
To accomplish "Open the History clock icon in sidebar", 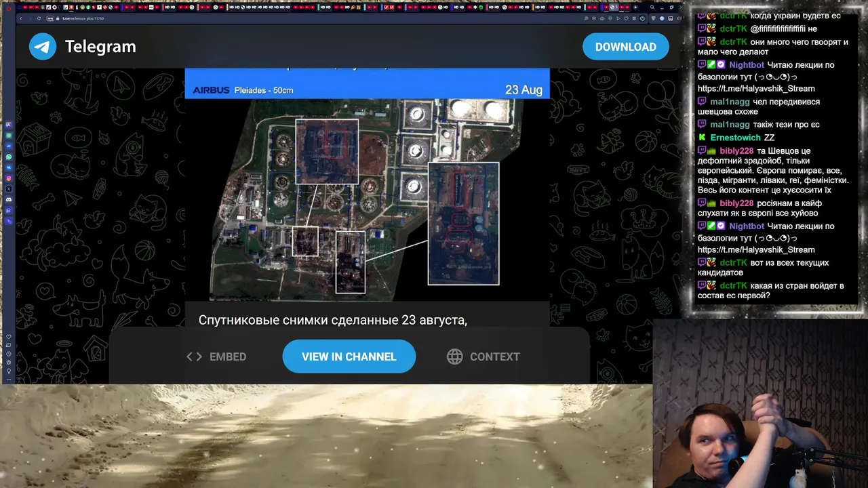I will coord(9,353).
